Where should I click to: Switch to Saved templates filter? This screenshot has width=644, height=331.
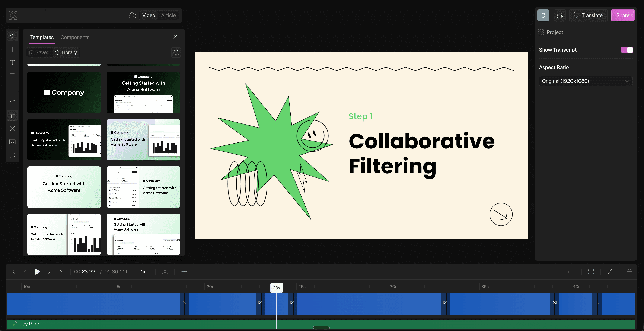tap(39, 52)
